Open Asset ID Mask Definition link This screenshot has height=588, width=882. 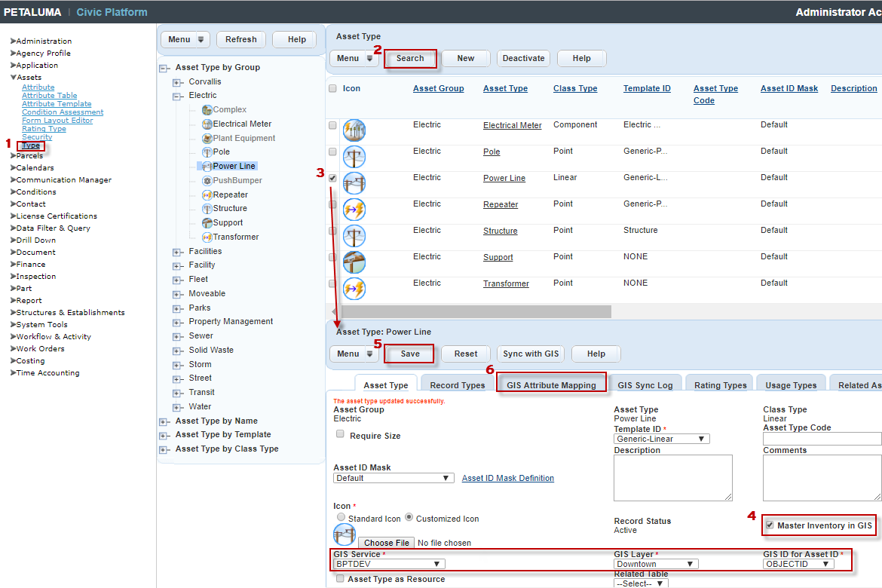click(507, 478)
